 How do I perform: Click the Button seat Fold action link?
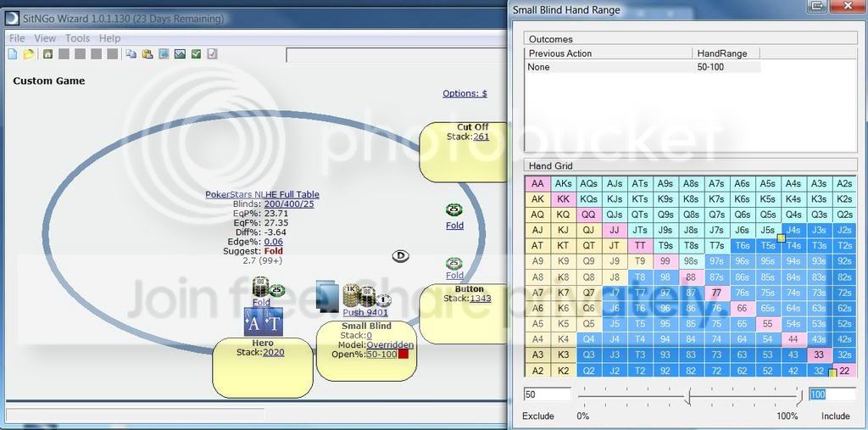coord(454,276)
